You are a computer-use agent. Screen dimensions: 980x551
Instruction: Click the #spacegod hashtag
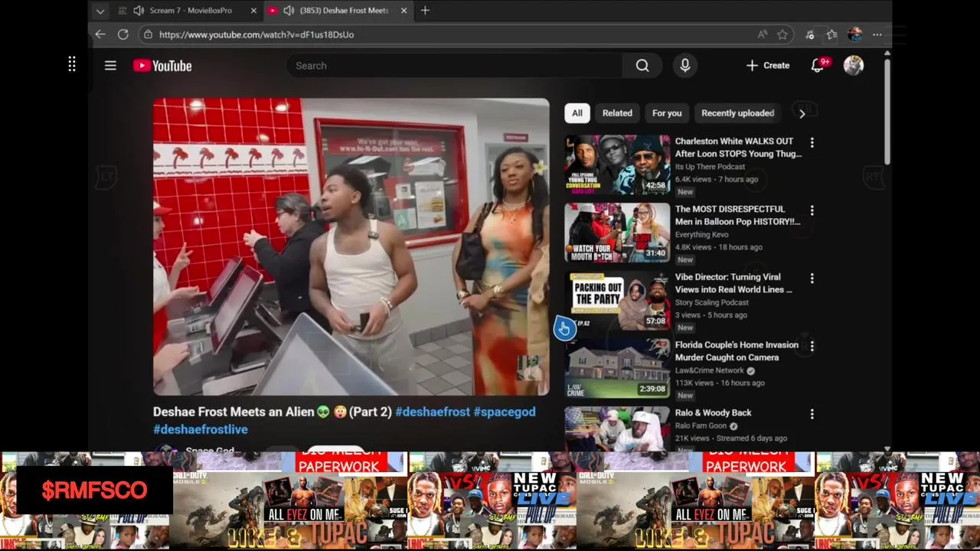pos(505,412)
